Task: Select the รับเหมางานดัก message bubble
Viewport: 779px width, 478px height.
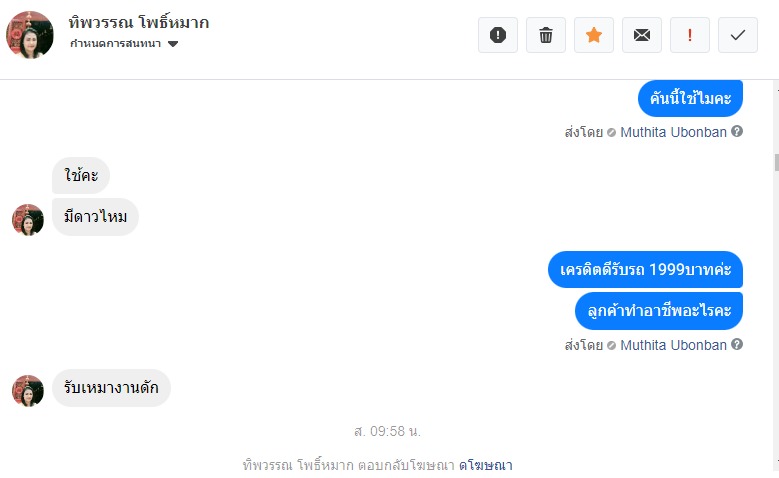Action: pos(111,388)
